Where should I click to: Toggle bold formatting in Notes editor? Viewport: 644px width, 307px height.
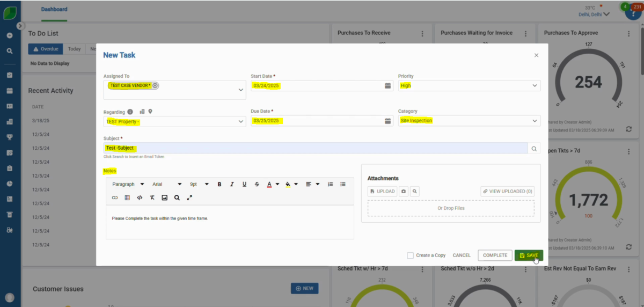tap(219, 184)
